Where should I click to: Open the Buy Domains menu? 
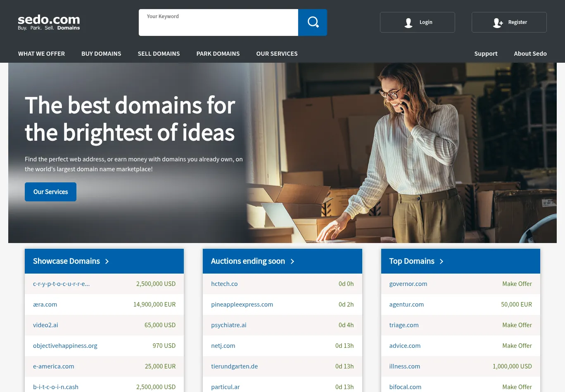pos(101,54)
